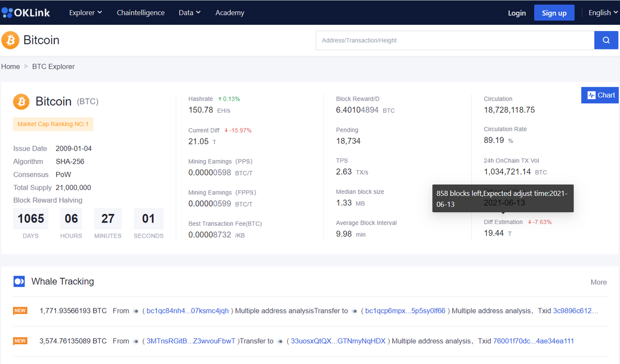Viewport: 620px width, 364px height.
Task: Click Current Diff -15.97% indicator
Action: tap(238, 130)
